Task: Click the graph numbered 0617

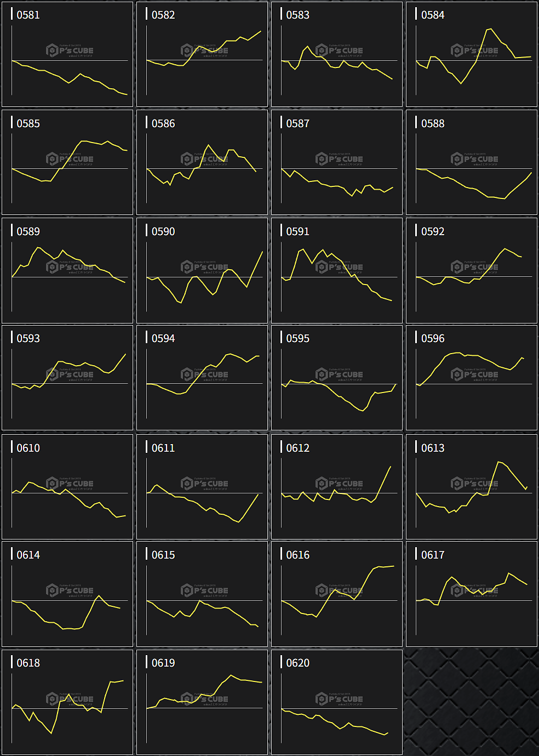Action: (x=472, y=594)
